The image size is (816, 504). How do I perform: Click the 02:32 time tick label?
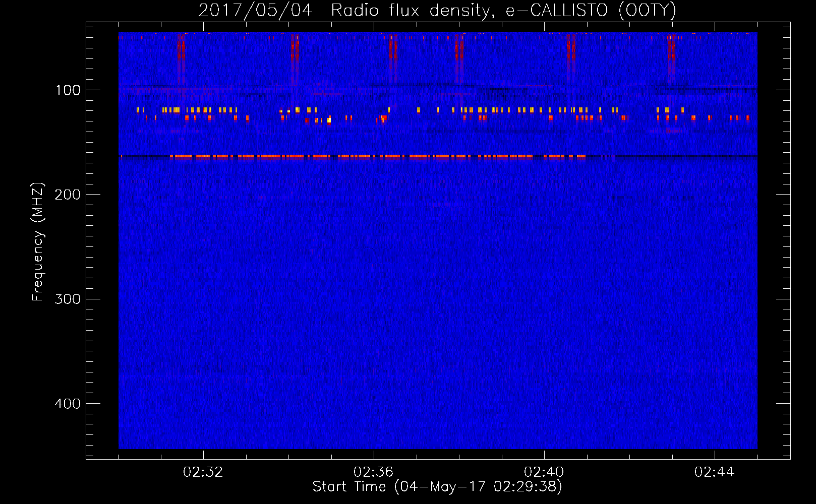[203, 472]
